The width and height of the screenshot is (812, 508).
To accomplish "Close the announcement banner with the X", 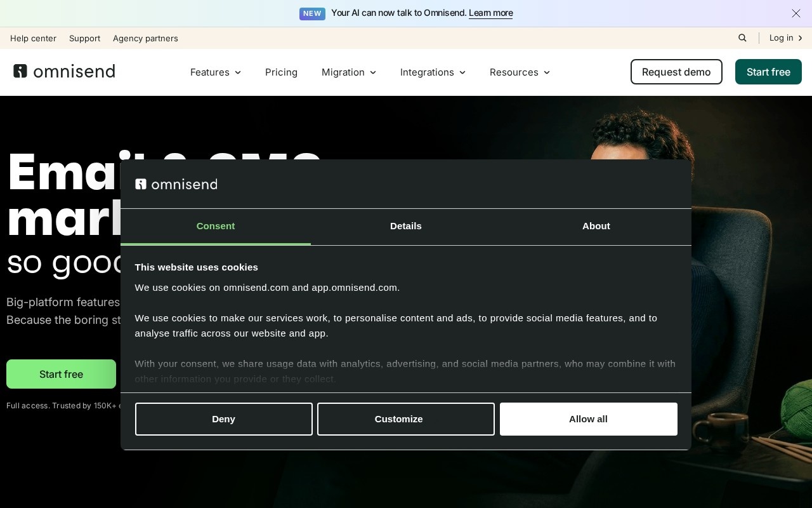I will click(x=796, y=13).
